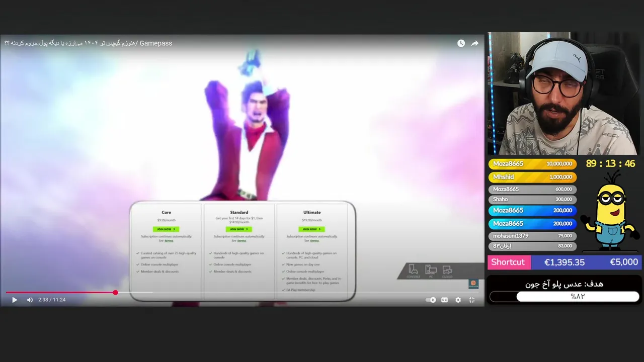644x362 pixels.
Task: Open the Gamepass video title link
Action: click(88, 43)
